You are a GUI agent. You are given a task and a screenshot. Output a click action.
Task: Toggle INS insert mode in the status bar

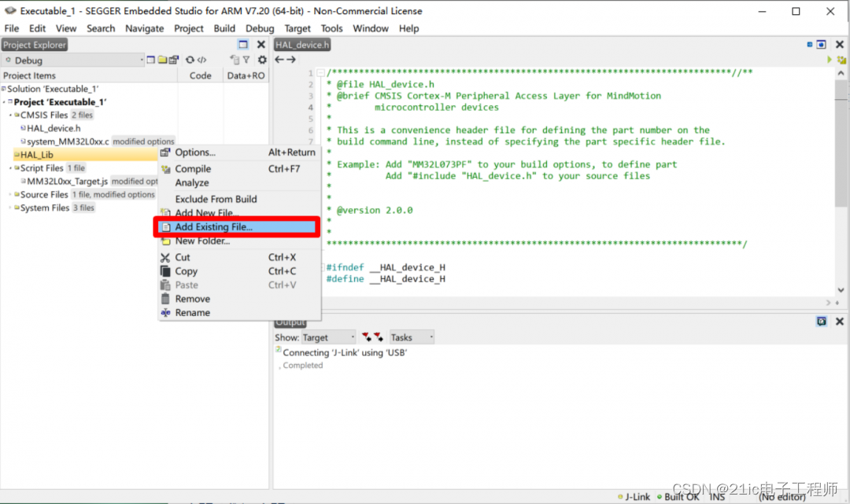pyautogui.click(x=716, y=497)
